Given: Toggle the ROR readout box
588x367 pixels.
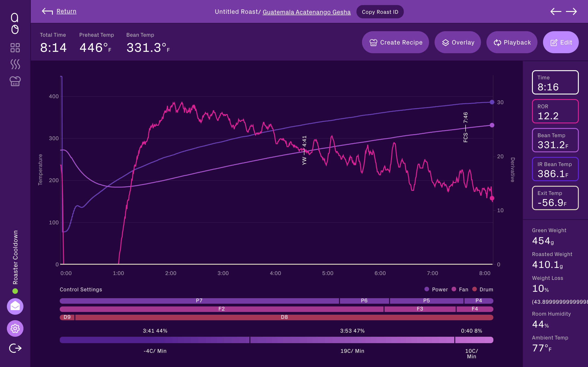Looking at the screenshot, I should pos(555,111).
